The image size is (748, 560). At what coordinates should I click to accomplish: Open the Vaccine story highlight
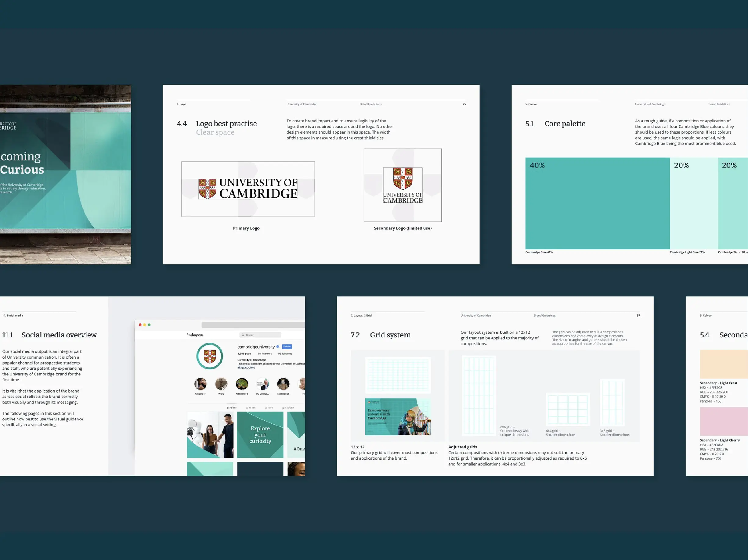coord(200,384)
